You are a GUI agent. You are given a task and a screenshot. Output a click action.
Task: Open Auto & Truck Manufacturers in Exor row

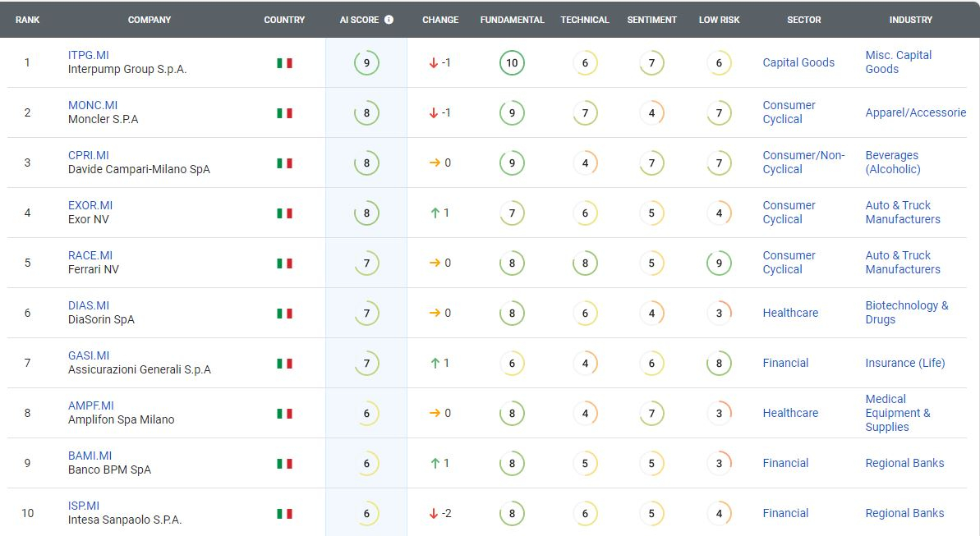click(903, 213)
